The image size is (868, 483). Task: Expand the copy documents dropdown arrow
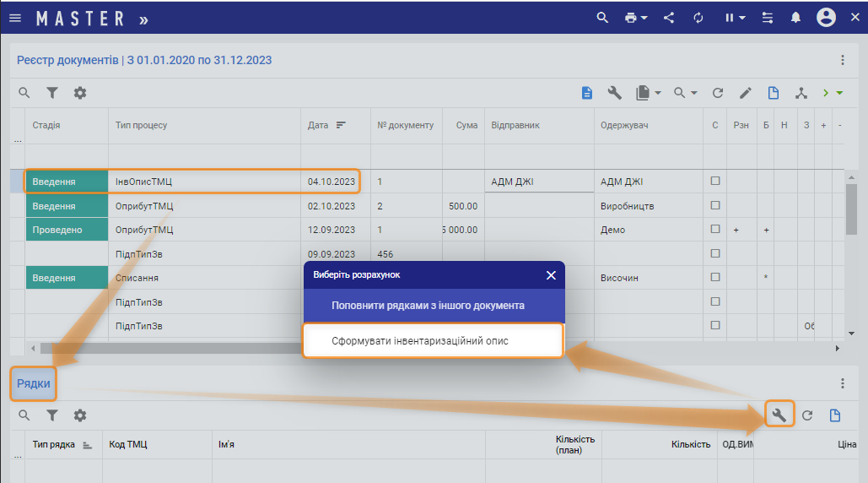coord(658,93)
